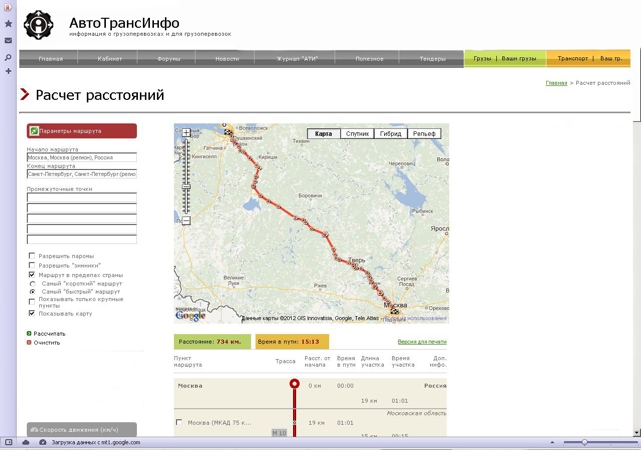
Task: Switch map to Рельеф view
Action: (424, 134)
